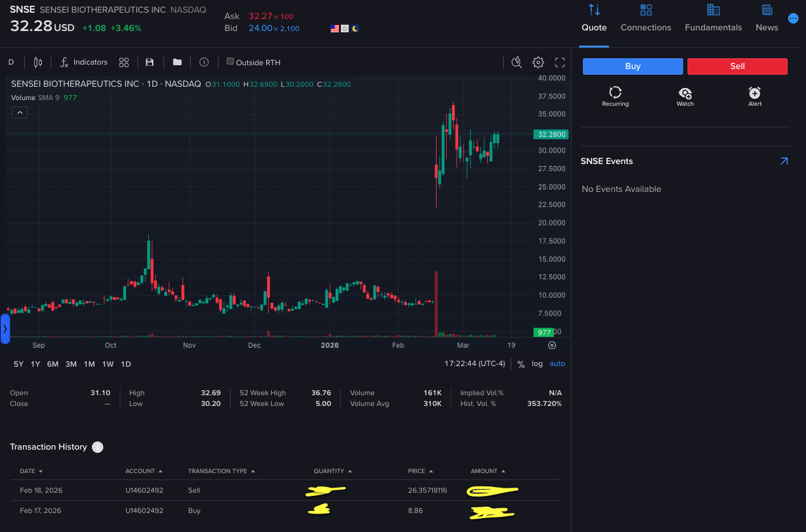Click the red Sell button
Screen dimensions: 806x532
click(738, 66)
